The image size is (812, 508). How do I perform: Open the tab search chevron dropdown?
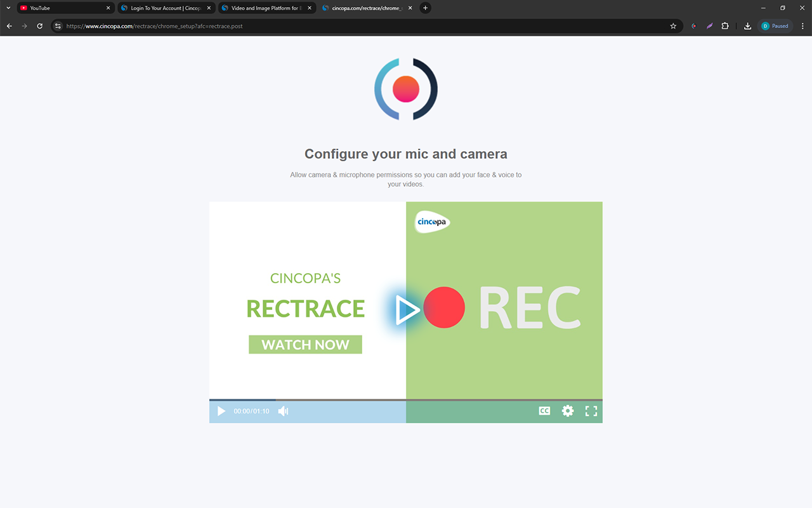pos(8,8)
